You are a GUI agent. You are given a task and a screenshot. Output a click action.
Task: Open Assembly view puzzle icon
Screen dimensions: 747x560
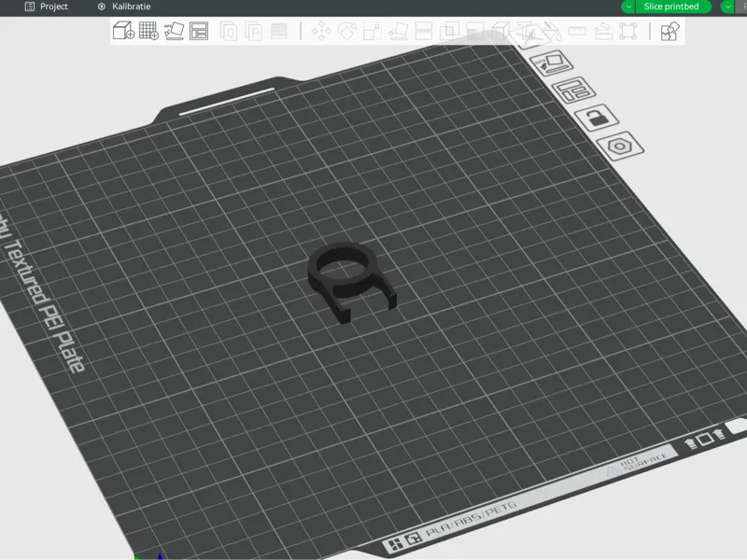(669, 32)
